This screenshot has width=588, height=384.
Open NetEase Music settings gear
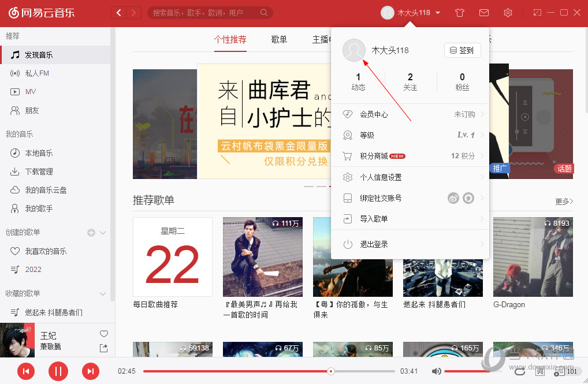(x=508, y=12)
